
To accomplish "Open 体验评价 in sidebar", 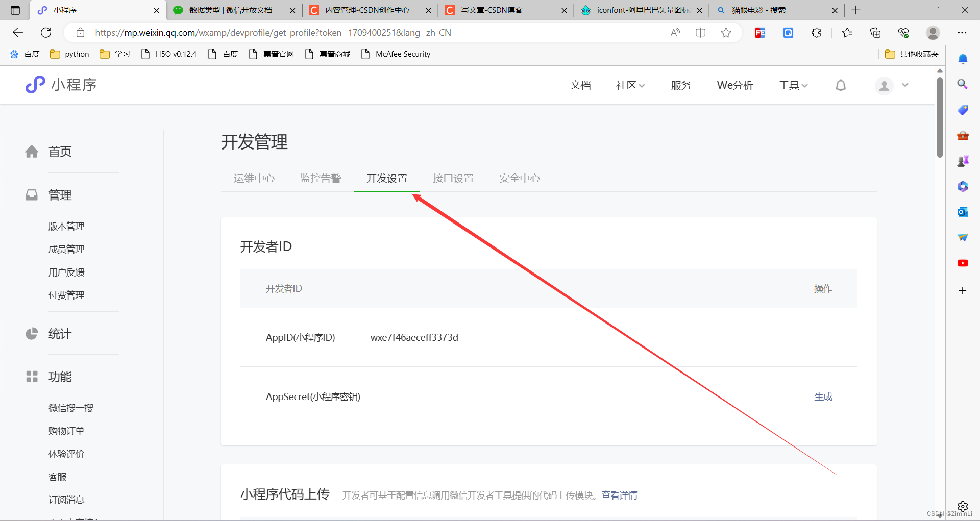I will coord(66,454).
